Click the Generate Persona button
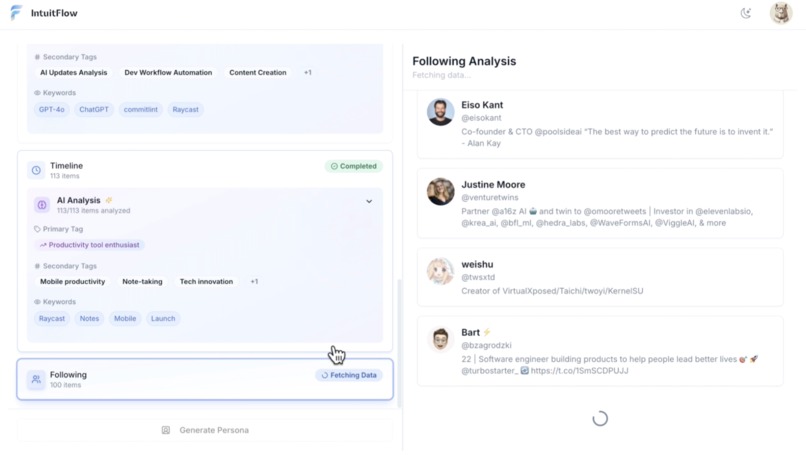The width and height of the screenshot is (806, 455). [205, 430]
